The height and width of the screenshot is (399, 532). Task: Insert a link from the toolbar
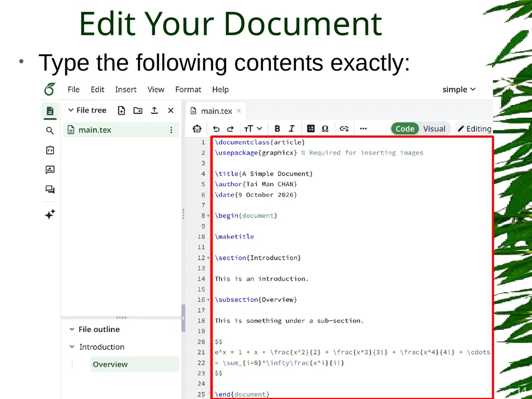click(344, 129)
